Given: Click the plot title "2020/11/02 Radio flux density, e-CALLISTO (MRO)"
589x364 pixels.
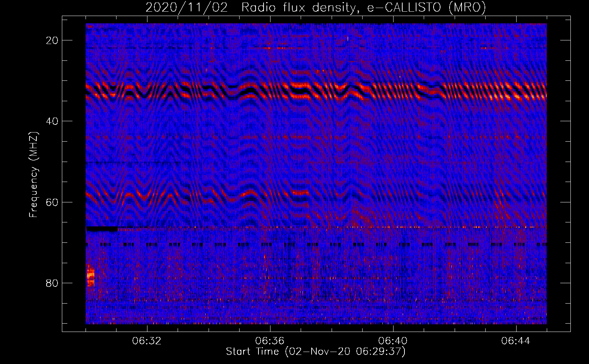Looking at the screenshot, I should pyautogui.click(x=316, y=7).
